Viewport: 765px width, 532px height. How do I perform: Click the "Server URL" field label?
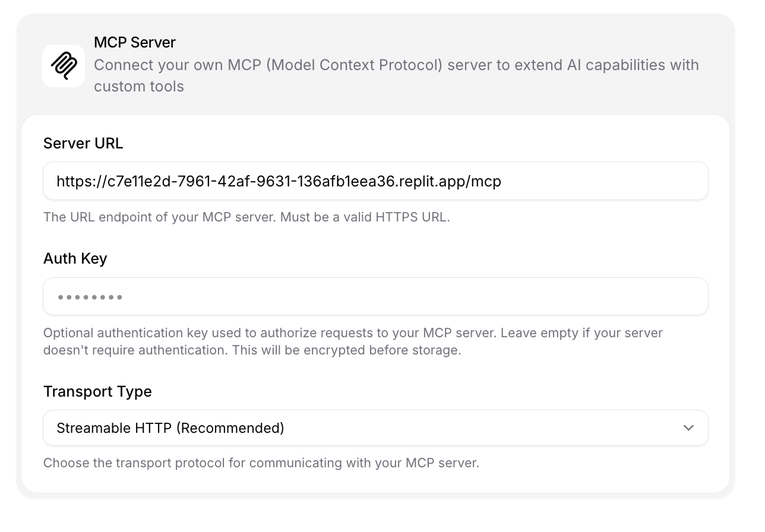pos(83,143)
